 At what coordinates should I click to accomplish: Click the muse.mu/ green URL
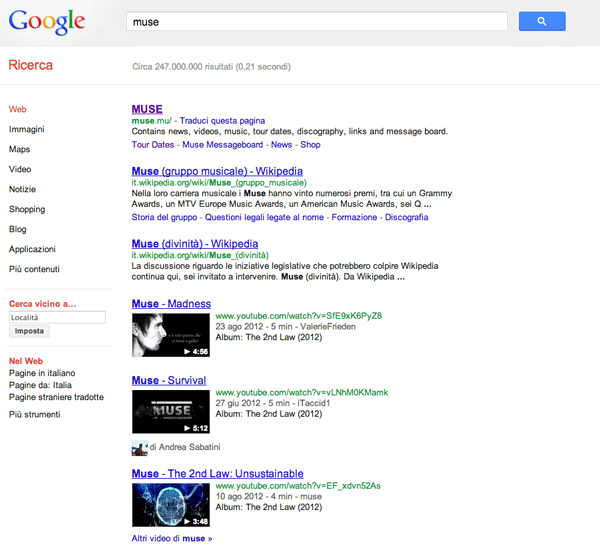tap(152, 121)
